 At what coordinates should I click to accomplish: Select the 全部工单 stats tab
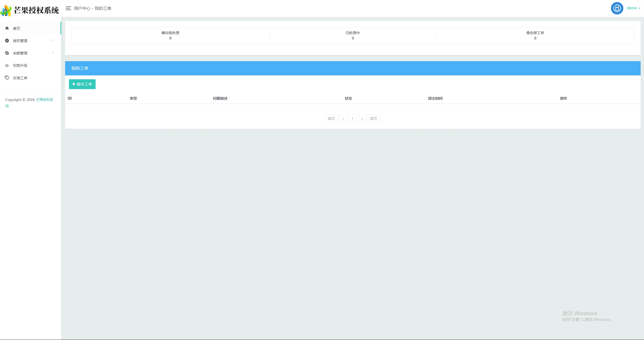(535, 35)
